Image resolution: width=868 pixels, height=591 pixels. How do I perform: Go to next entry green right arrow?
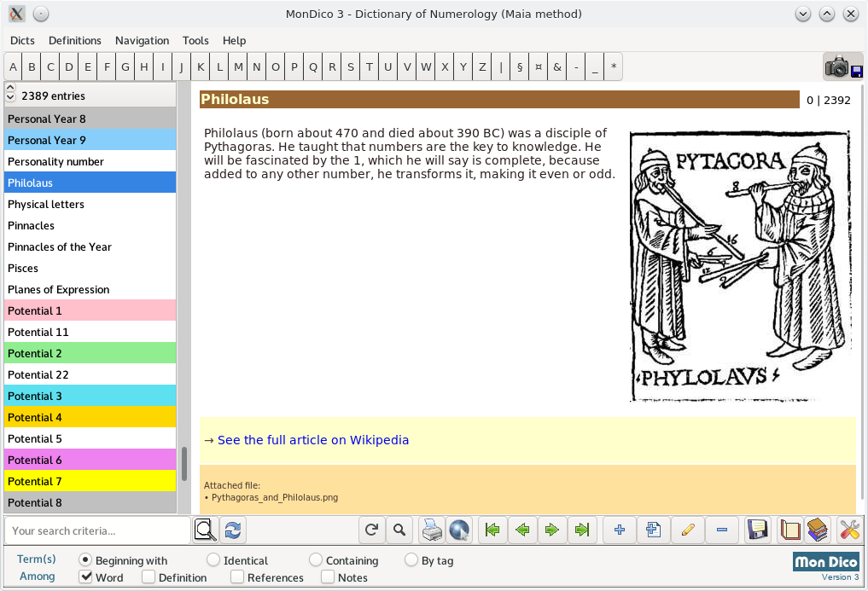click(x=552, y=530)
